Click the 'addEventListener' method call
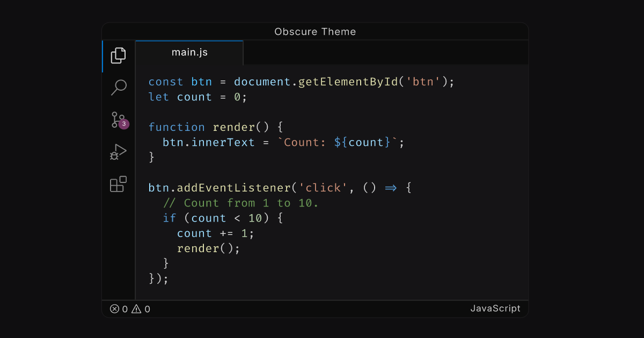Viewport: 644px width, 338px height. pyautogui.click(x=233, y=188)
